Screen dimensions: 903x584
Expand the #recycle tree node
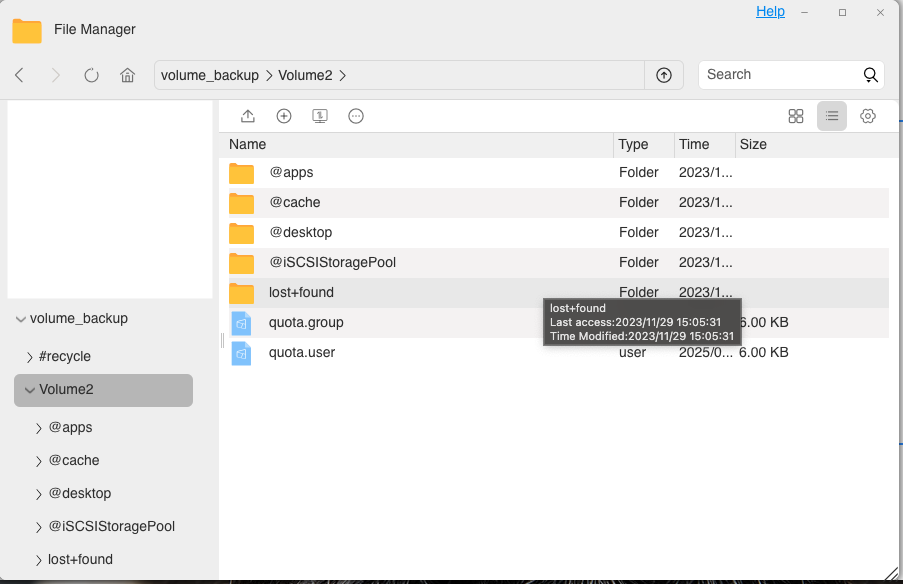(x=29, y=357)
